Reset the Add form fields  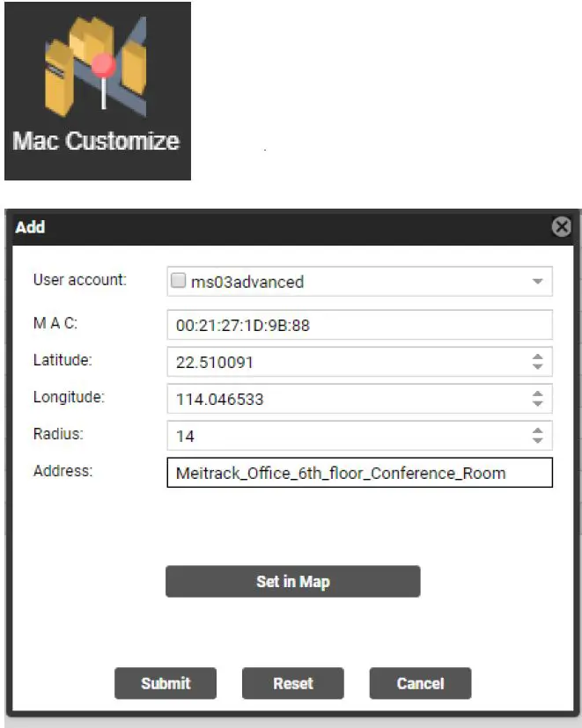[292, 683]
